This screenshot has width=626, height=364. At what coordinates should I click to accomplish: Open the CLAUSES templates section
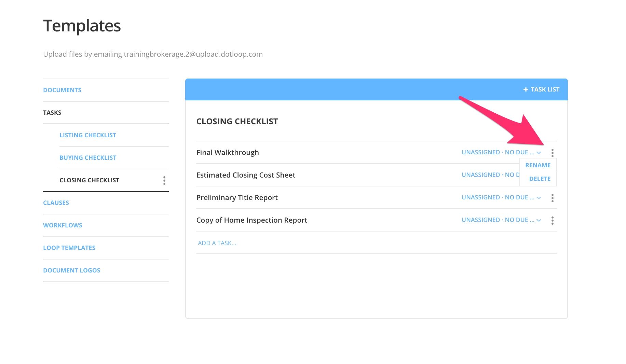tap(56, 202)
